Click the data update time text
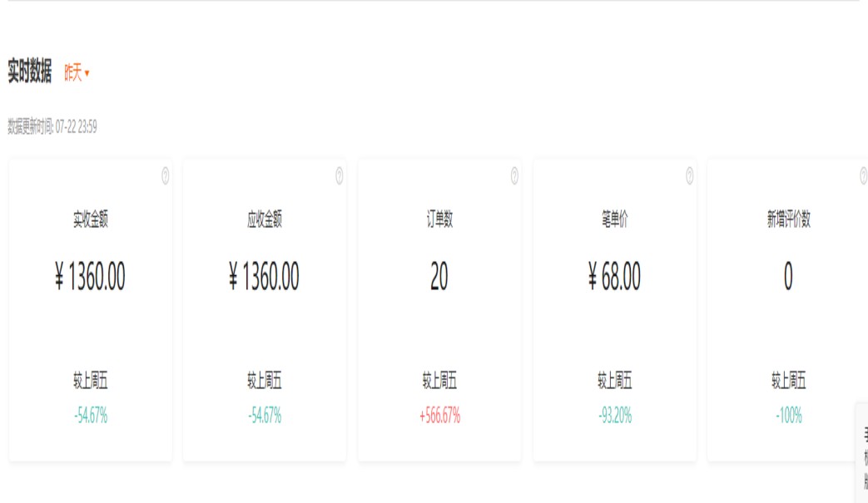The height and width of the screenshot is (503, 868). click(52, 127)
